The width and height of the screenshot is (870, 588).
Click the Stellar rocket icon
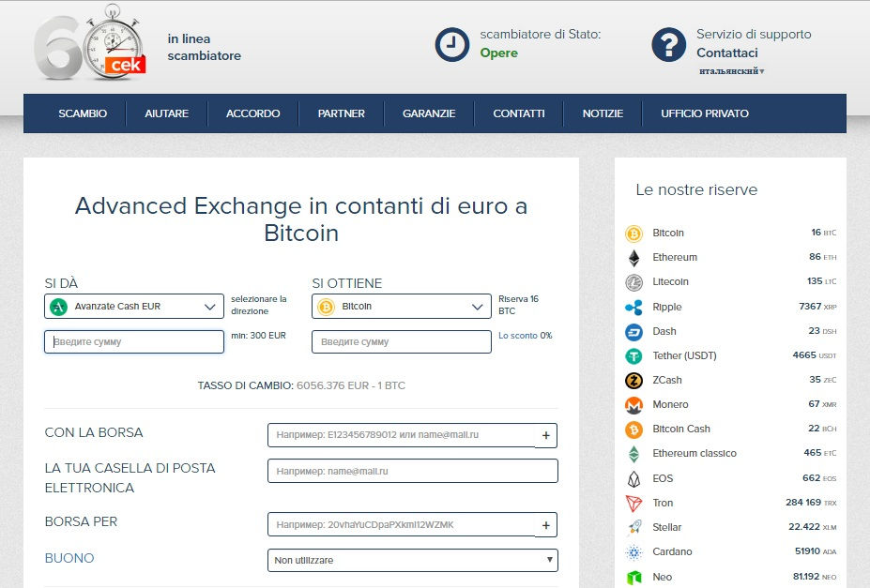click(633, 528)
